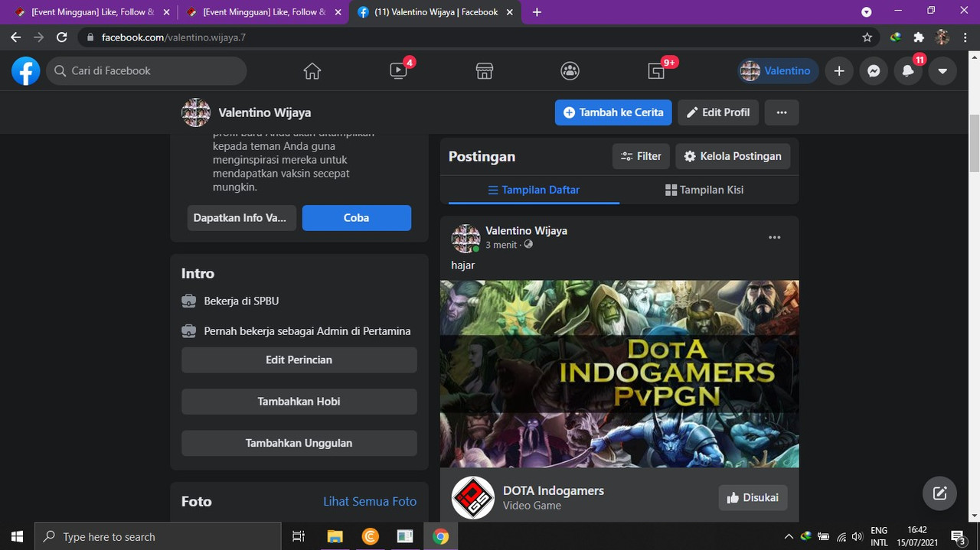The image size is (980, 550).
Task: Click the post author avatar thumbnail
Action: tap(465, 239)
